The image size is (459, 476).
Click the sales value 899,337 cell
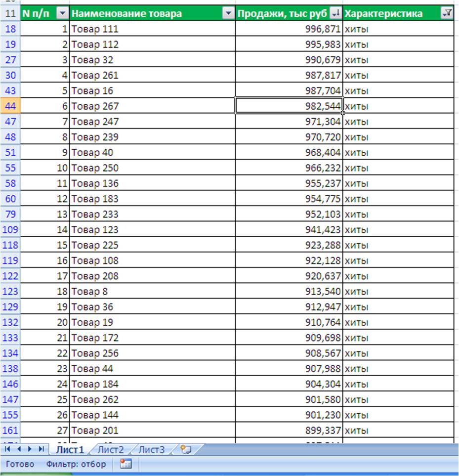289,430
